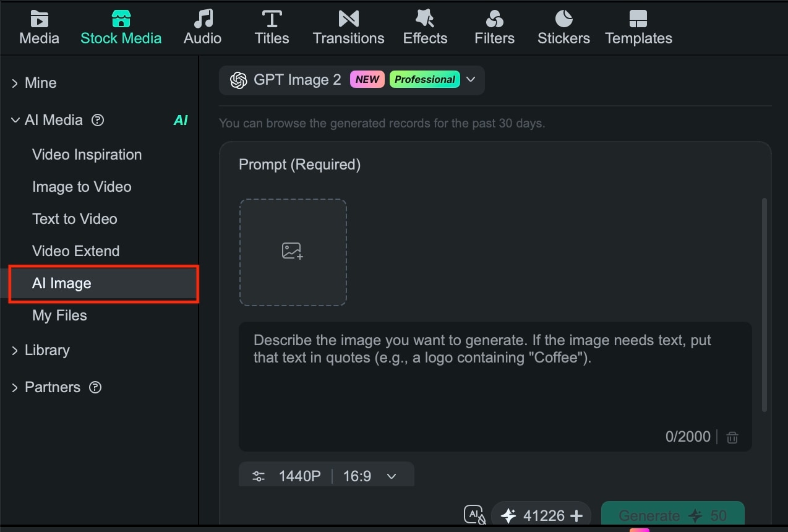Open the Stickers tab

click(x=563, y=28)
